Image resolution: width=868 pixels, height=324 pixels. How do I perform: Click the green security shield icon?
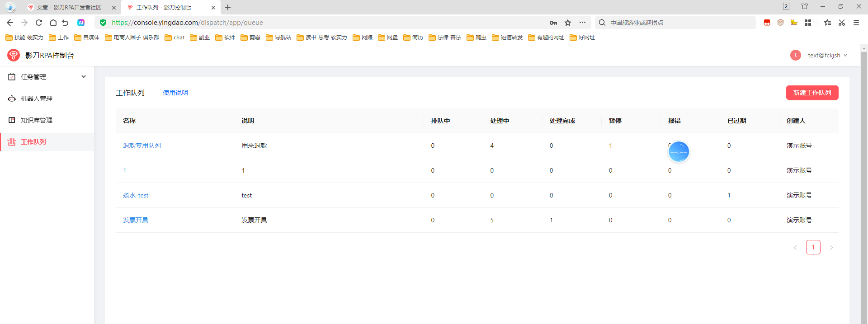[103, 23]
